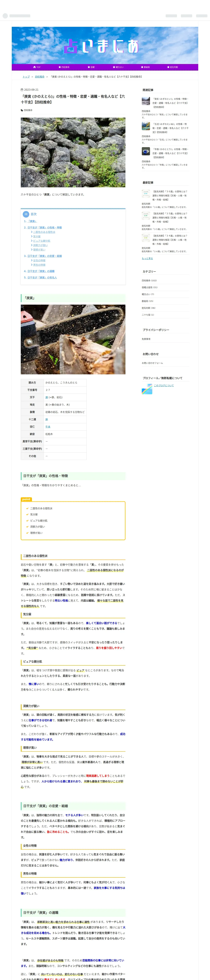
Task: Open 四柱推命 in the purple navigation bar
Action: click(x=64, y=67)
